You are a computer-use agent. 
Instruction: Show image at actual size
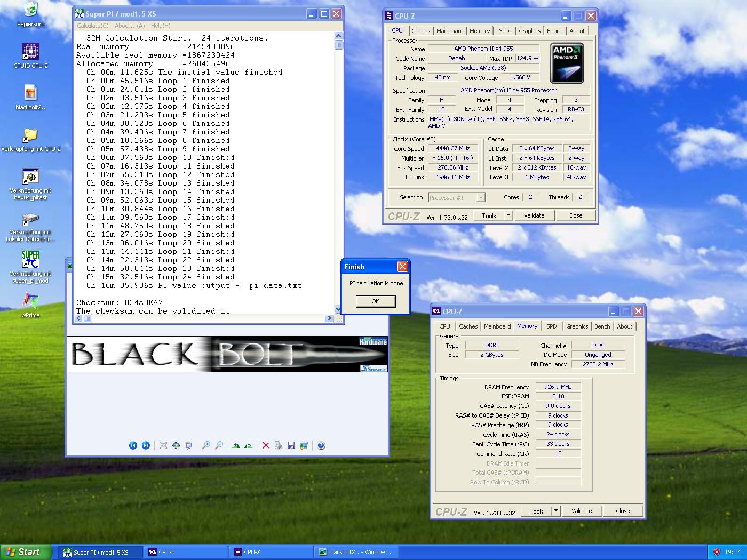tap(176, 445)
